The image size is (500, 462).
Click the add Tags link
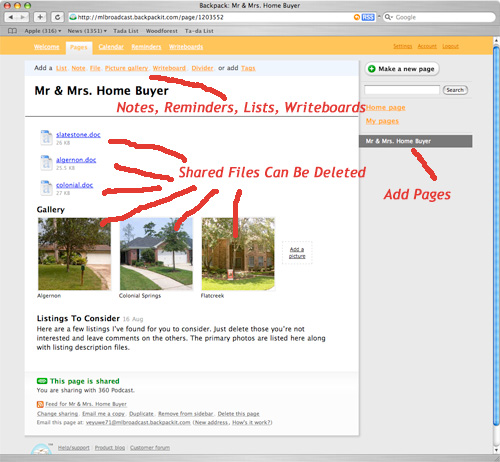[x=248, y=68]
